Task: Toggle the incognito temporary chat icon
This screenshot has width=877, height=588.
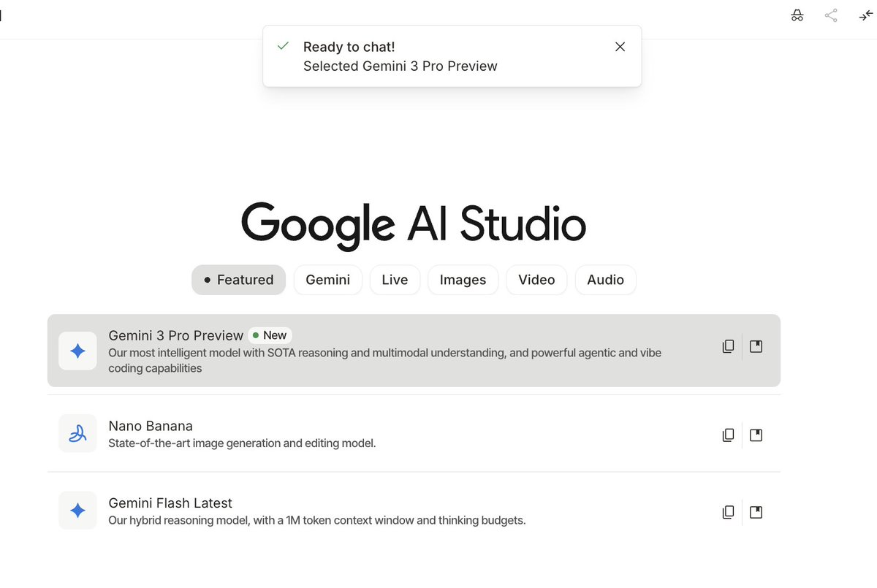Action: click(797, 15)
